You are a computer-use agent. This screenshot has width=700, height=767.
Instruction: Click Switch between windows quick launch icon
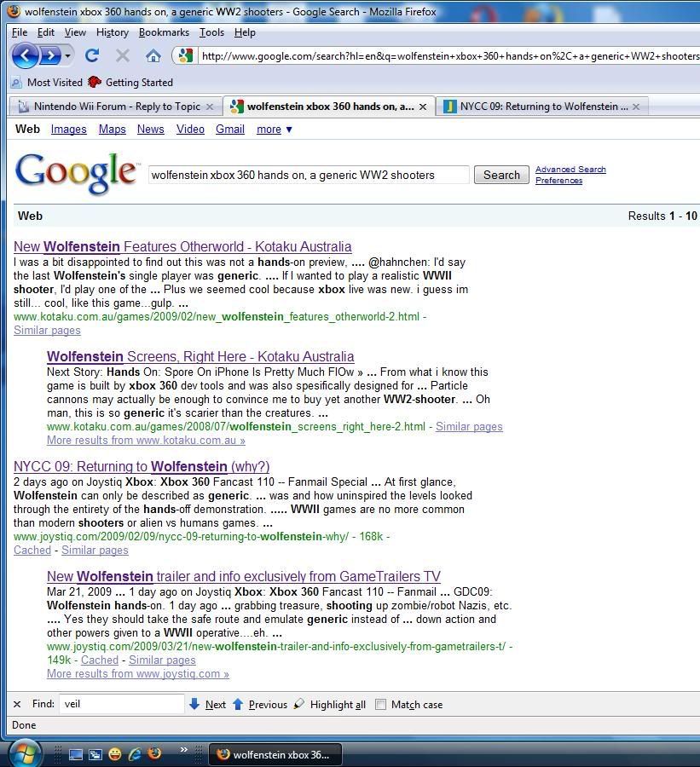[95, 754]
